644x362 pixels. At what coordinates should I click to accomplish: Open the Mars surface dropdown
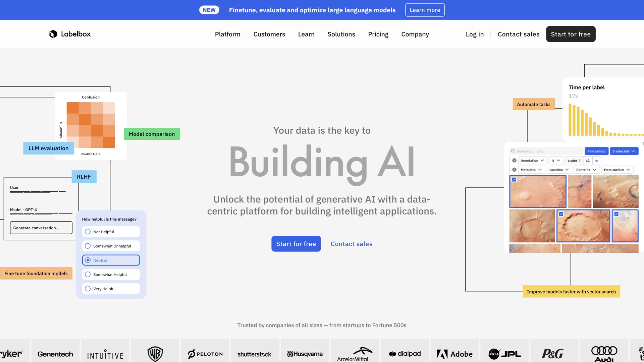616,170
